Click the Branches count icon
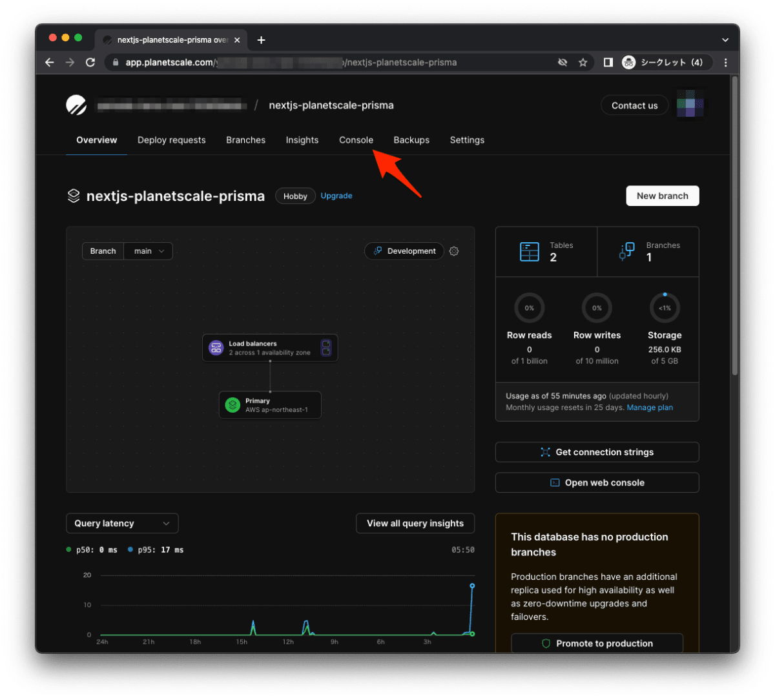The width and height of the screenshot is (775, 700). tap(626, 252)
